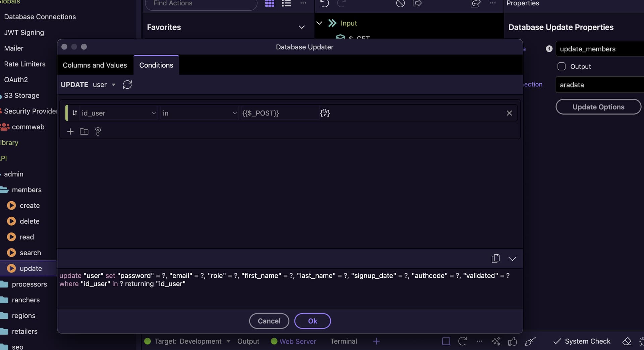Switch to Columns and Values tab
Image resolution: width=644 pixels, height=350 pixels.
(x=95, y=65)
